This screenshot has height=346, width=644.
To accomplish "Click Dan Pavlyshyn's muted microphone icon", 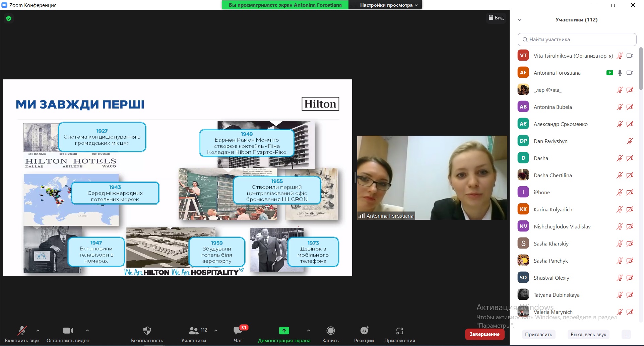I will point(630,141).
